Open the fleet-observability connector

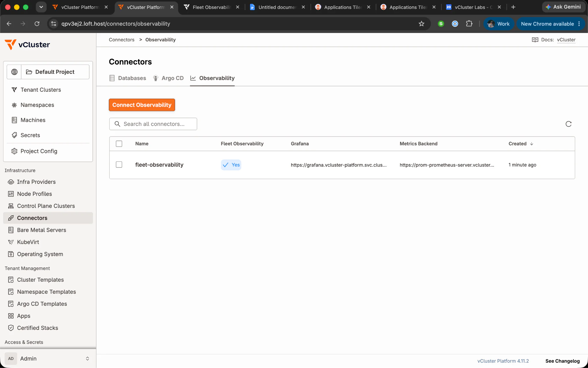[x=159, y=165]
